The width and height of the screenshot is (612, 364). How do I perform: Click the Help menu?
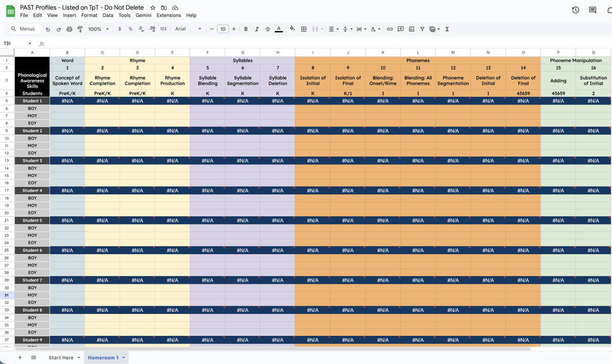(191, 15)
